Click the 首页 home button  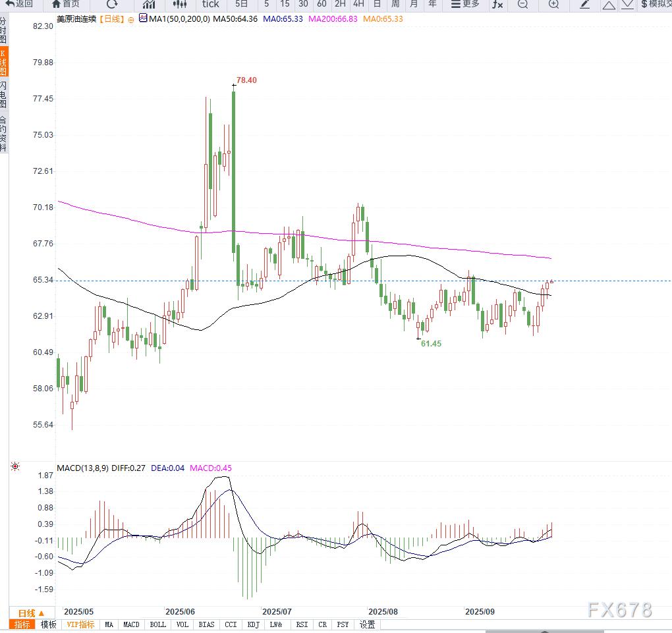click(x=66, y=4)
